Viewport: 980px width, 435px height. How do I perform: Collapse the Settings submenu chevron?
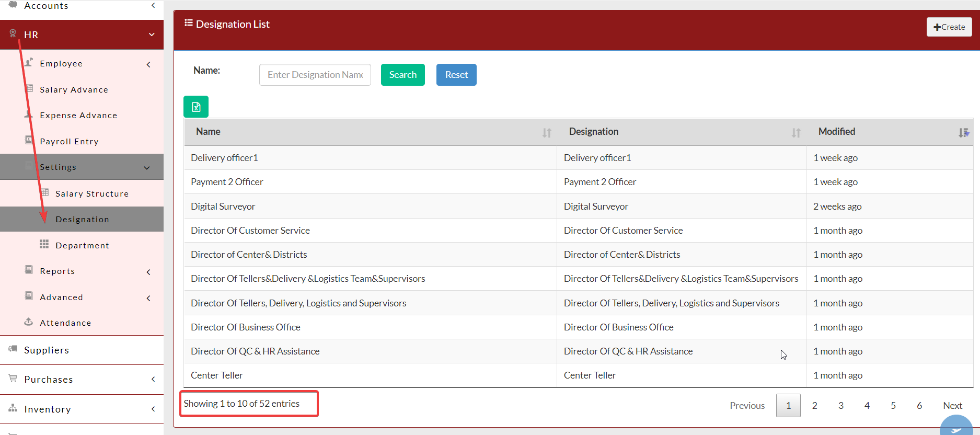pyautogui.click(x=147, y=168)
